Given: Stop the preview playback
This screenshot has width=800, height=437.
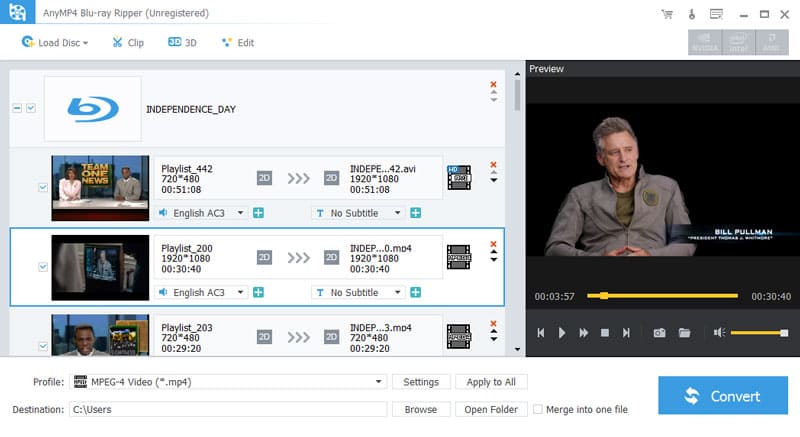Looking at the screenshot, I should point(605,333).
